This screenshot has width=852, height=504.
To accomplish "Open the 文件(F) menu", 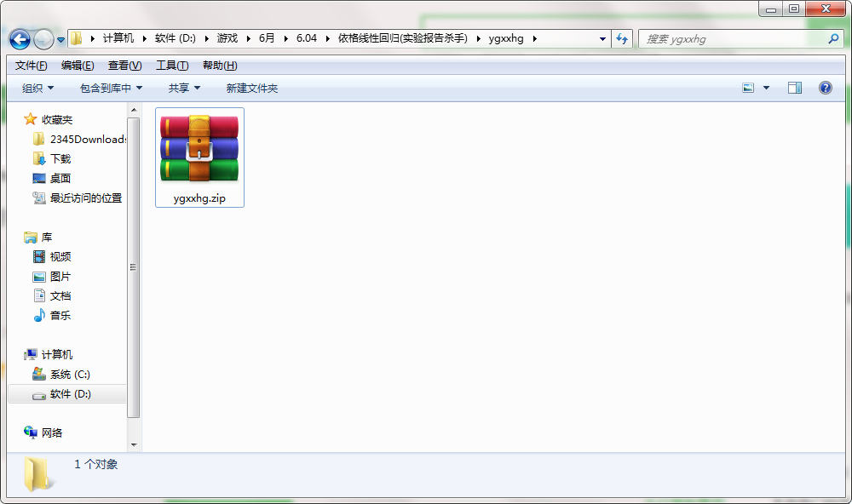I will [x=31, y=66].
